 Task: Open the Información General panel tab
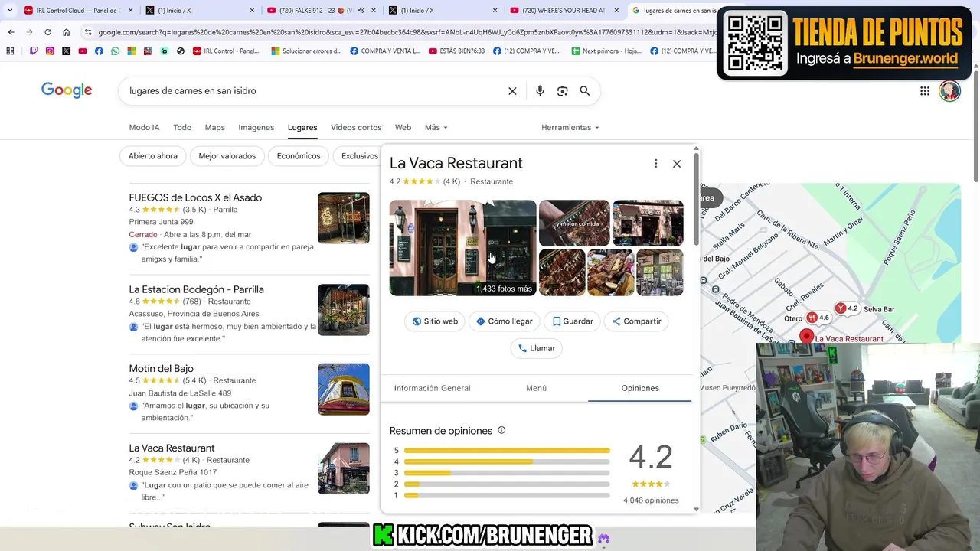click(x=432, y=388)
